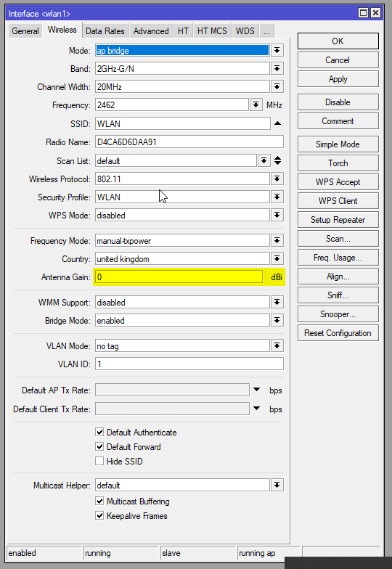This screenshot has height=569, width=392.
Task: Click the Disable button
Action: (x=338, y=102)
